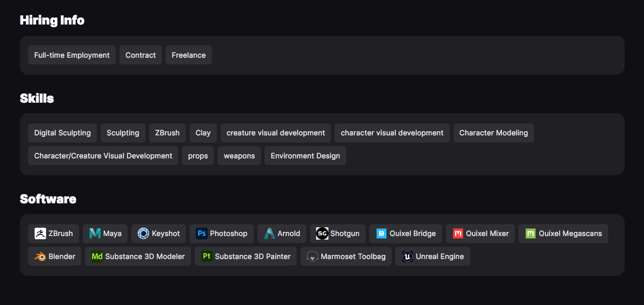Click the ZBrush software icon
Screen dimensions: 644x305
(40, 233)
